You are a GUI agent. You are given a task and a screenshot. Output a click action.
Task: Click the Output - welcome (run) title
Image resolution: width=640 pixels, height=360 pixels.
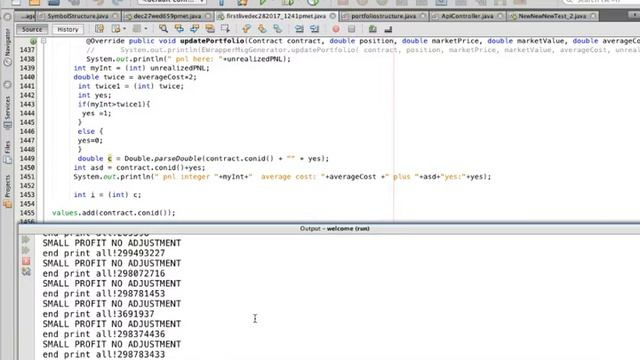pyautogui.click(x=334, y=229)
